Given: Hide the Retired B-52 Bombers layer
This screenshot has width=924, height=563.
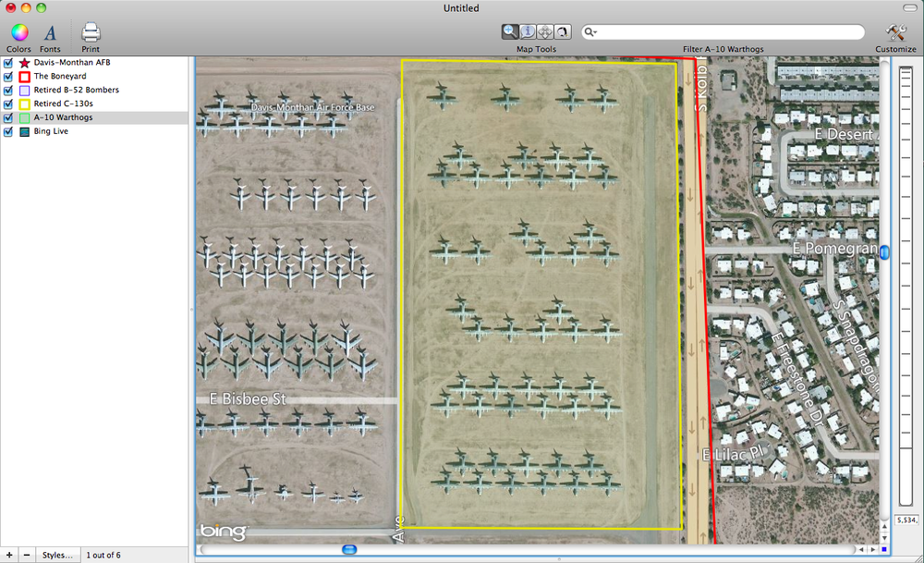Looking at the screenshot, I should pos(8,91).
